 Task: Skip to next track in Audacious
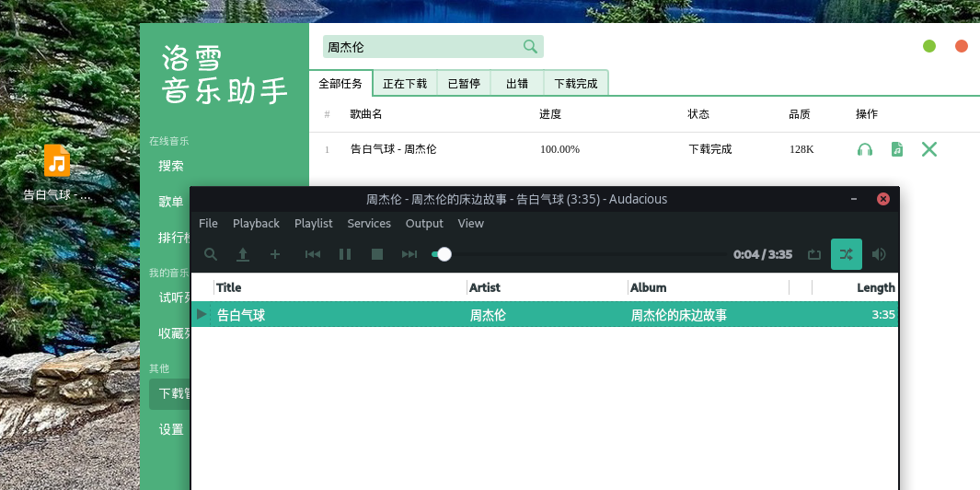pyautogui.click(x=409, y=254)
